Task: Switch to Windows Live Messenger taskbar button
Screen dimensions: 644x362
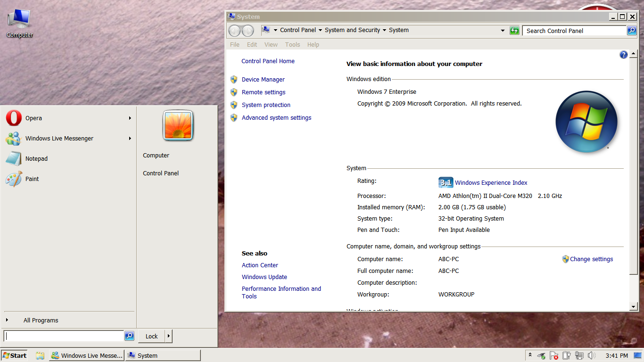Action: pyautogui.click(x=87, y=355)
